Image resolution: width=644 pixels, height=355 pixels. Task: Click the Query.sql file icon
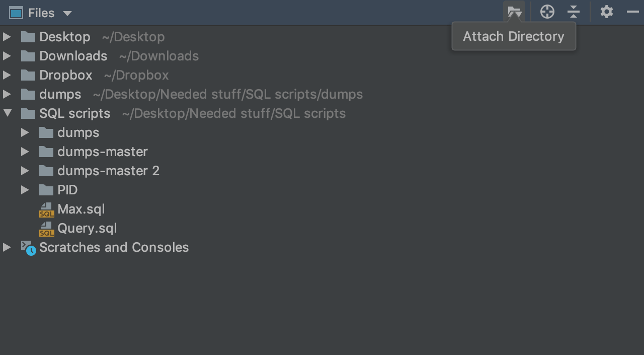[46, 229]
